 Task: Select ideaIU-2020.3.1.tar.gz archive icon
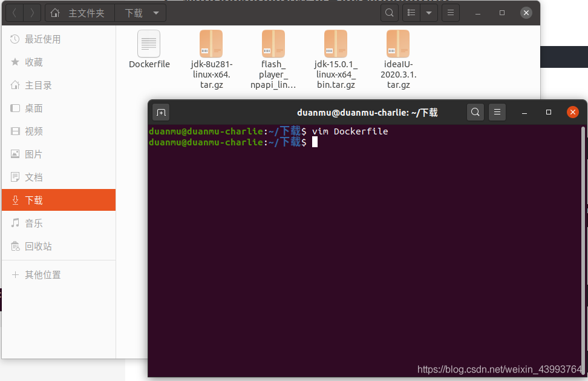[398, 44]
